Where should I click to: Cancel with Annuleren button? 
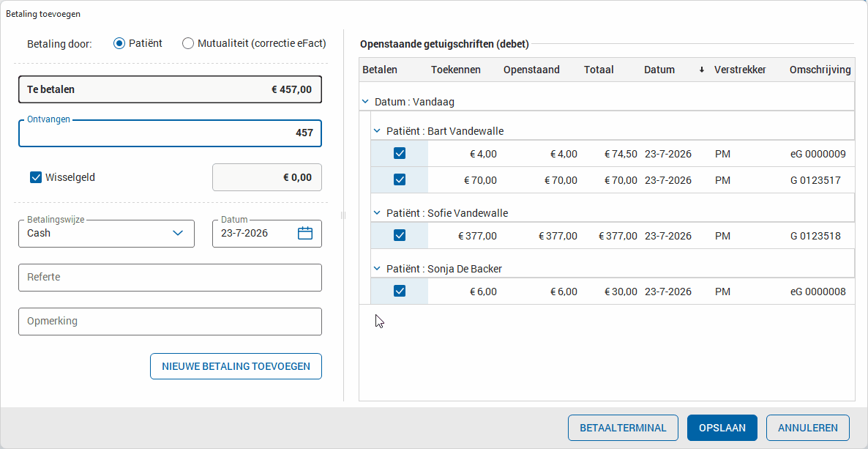[x=808, y=428]
